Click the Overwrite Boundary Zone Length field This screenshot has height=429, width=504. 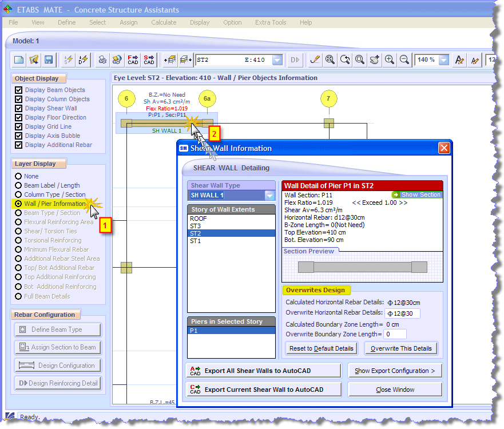pos(395,334)
